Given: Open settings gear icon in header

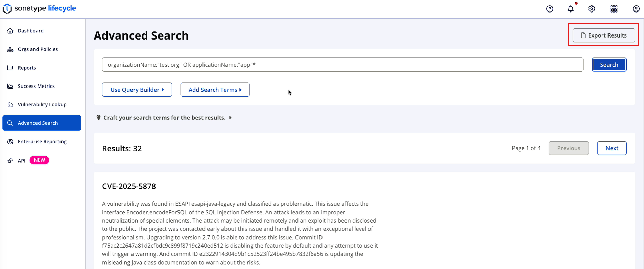Looking at the screenshot, I should tap(591, 9).
